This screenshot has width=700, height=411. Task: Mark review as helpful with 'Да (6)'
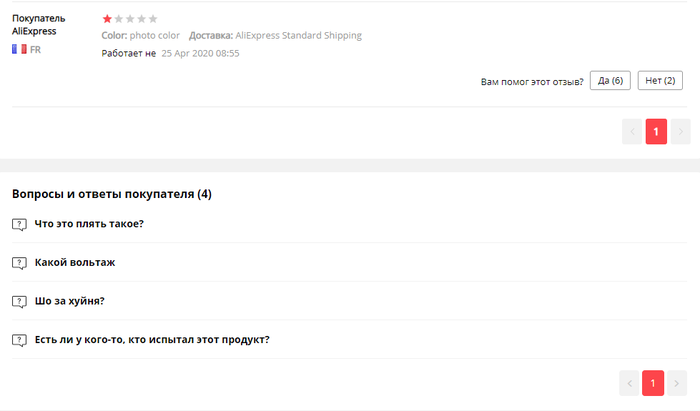click(x=610, y=81)
